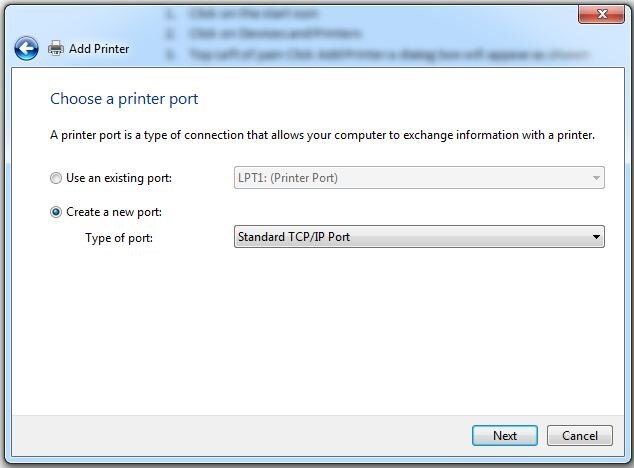Open the LPT1: (Printer Port) combo box
The width and height of the screenshot is (634, 468).
419,178
